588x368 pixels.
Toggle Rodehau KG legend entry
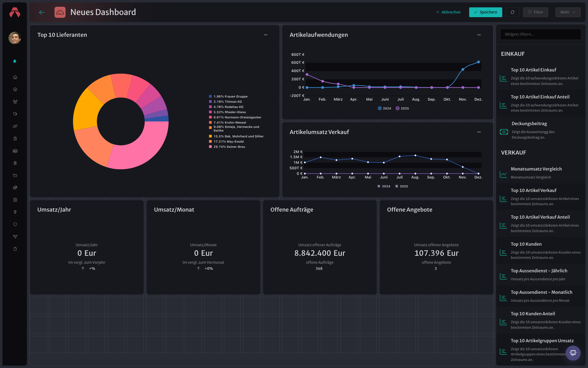pyautogui.click(x=226, y=107)
